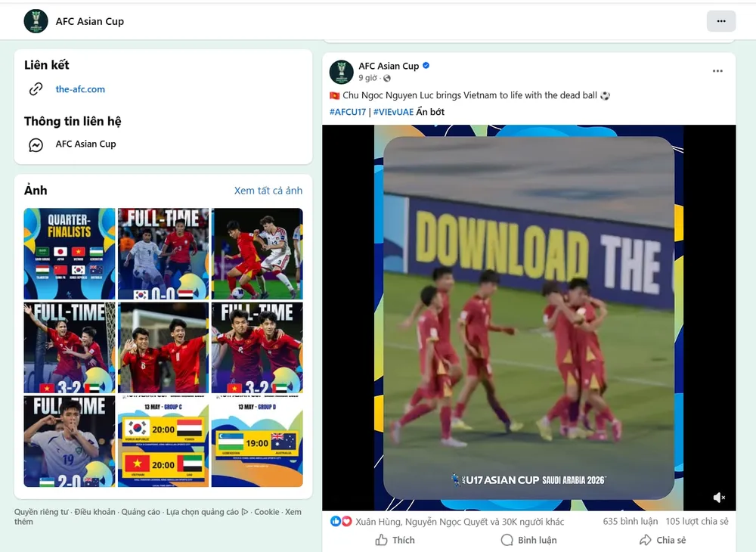Open AFC Asian Cup Messenger contact
This screenshot has width=756, height=552.
(x=86, y=144)
